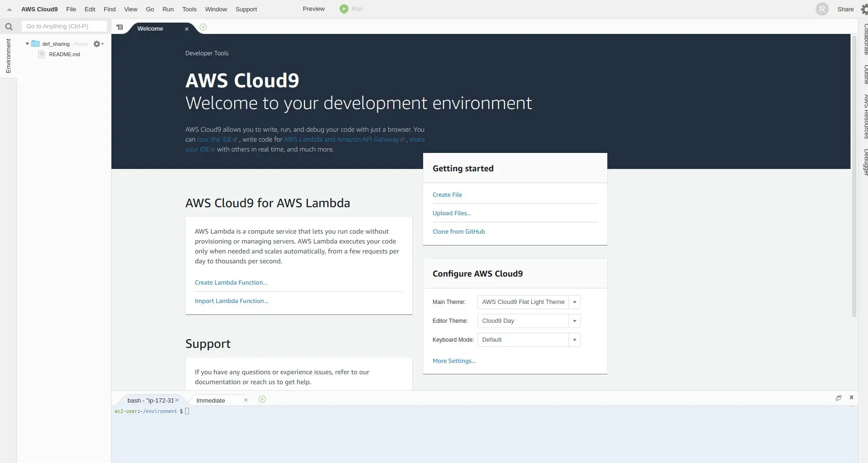Switch to the Immediate tab
868x463 pixels.
point(211,400)
